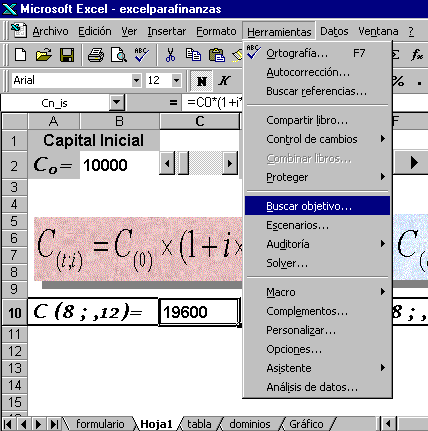Toggle italic with the K button
428x431 pixels.
224,81
